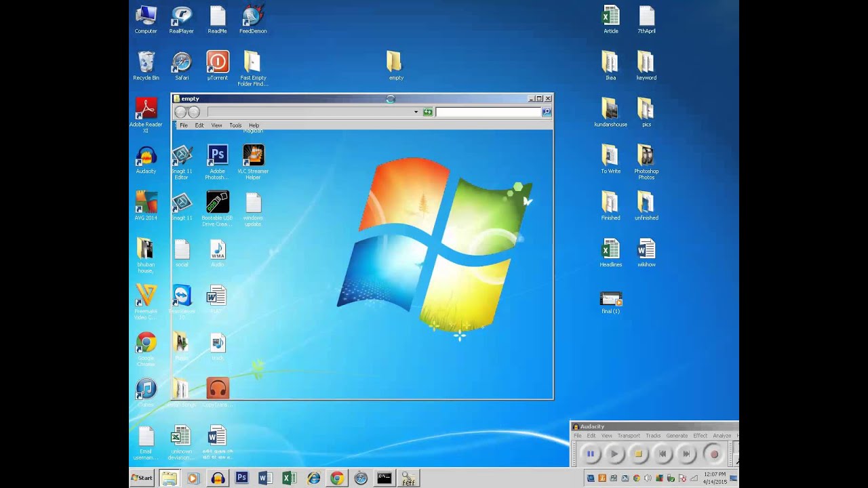Click the Audacity Play button
The image size is (868, 488).
(x=614, y=454)
